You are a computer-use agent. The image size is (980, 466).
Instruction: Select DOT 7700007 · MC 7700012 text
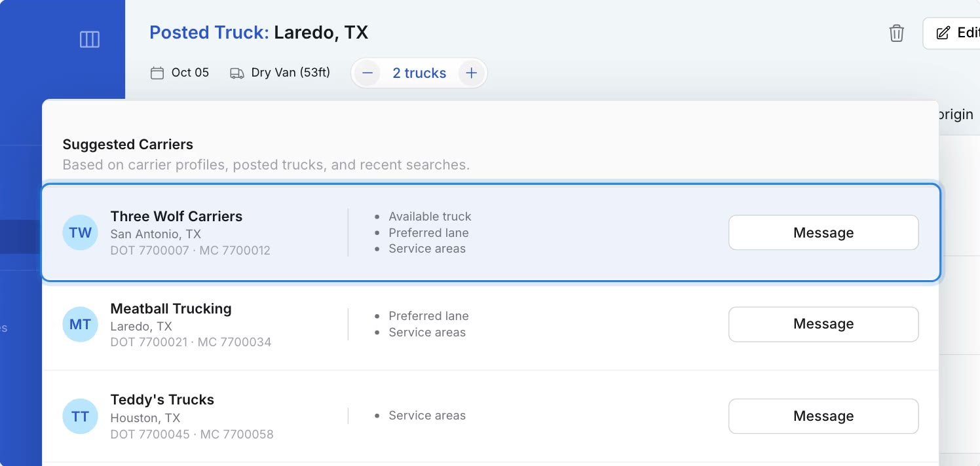tap(191, 250)
